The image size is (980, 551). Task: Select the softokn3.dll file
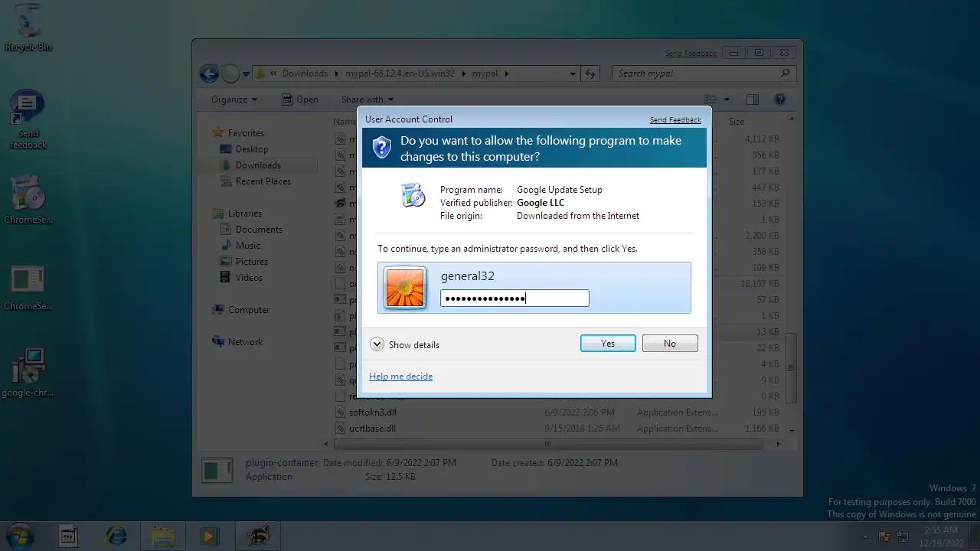click(x=372, y=412)
